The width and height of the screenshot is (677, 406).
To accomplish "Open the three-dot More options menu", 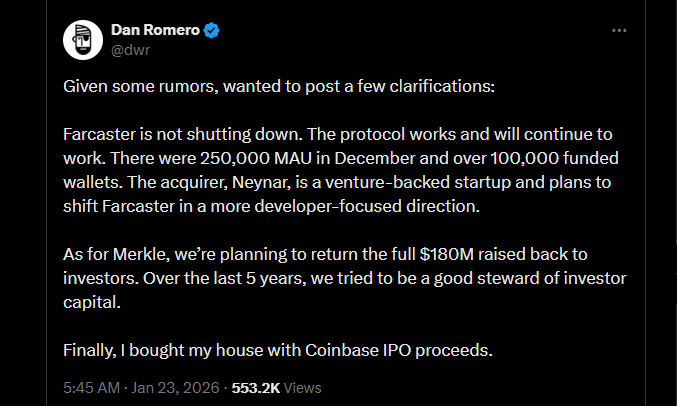I will coord(619,31).
